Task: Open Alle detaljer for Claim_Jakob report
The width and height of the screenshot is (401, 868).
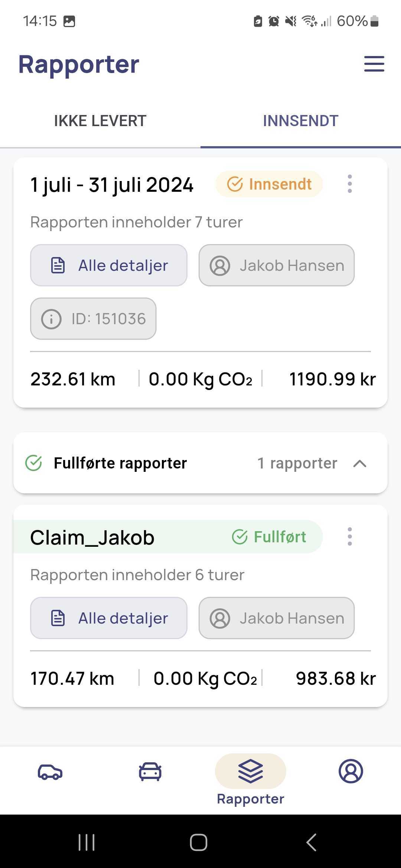Action: 109,618
